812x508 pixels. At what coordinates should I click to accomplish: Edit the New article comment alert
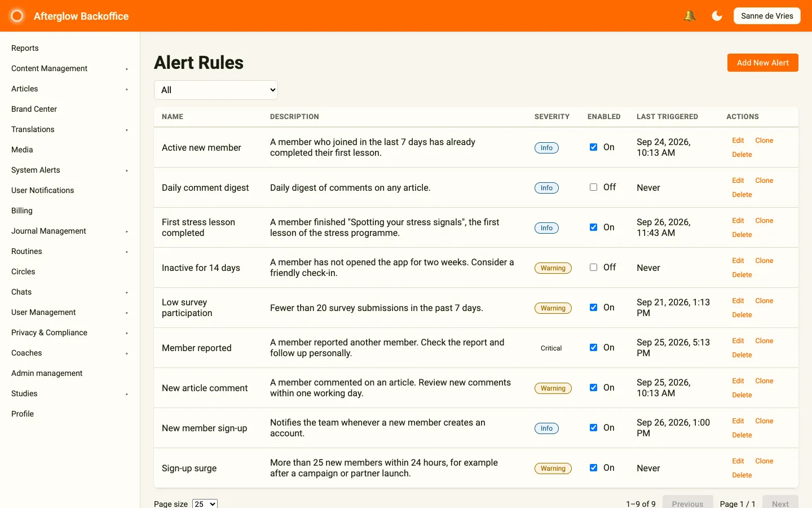click(738, 381)
